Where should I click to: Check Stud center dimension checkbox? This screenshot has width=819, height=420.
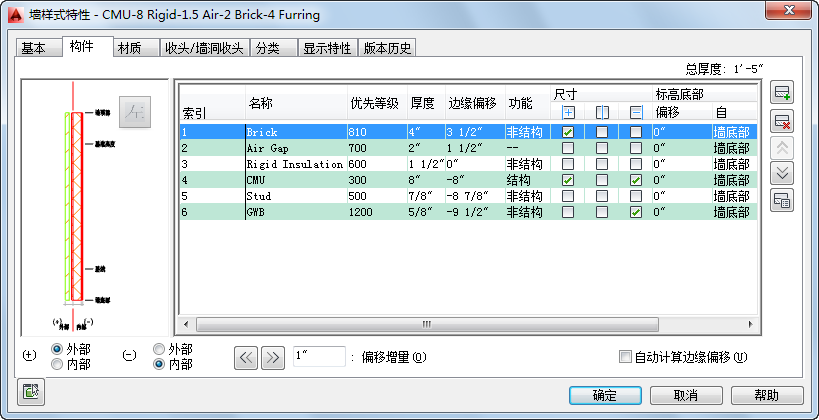click(x=602, y=196)
